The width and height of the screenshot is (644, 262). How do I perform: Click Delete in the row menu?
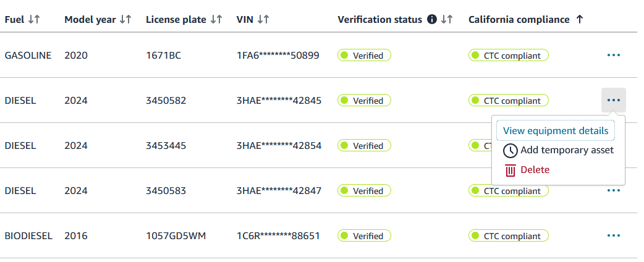click(x=535, y=170)
